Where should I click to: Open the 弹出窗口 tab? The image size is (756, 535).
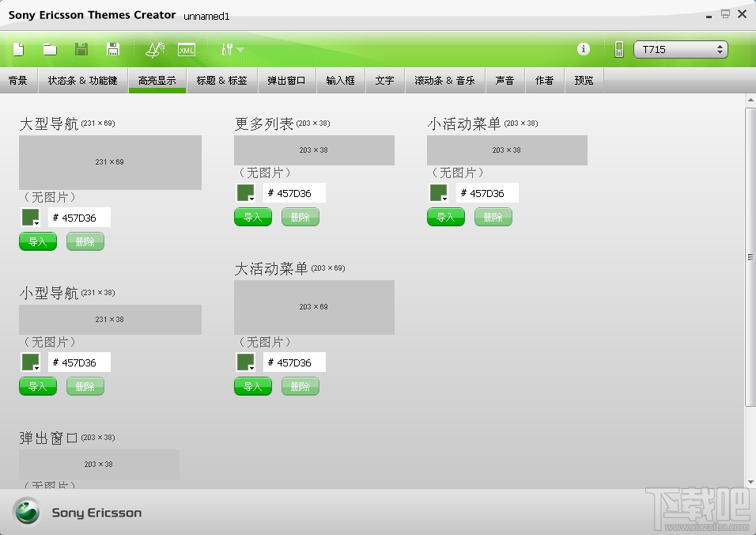[287, 81]
